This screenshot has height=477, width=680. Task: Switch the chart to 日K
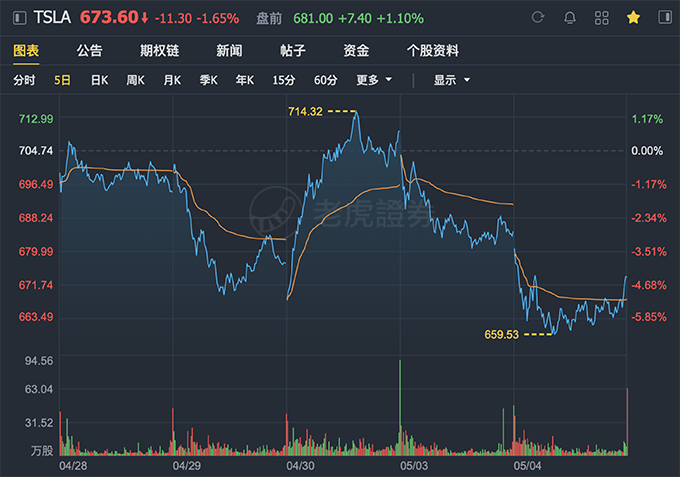pos(99,80)
